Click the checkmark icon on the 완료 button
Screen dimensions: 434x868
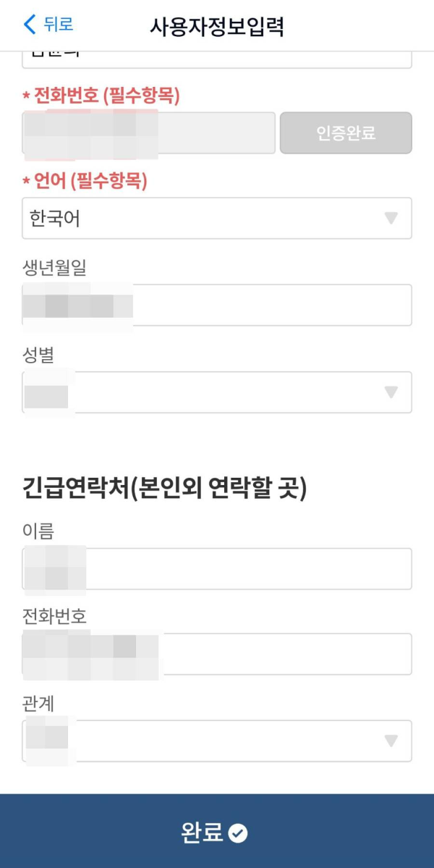(237, 833)
